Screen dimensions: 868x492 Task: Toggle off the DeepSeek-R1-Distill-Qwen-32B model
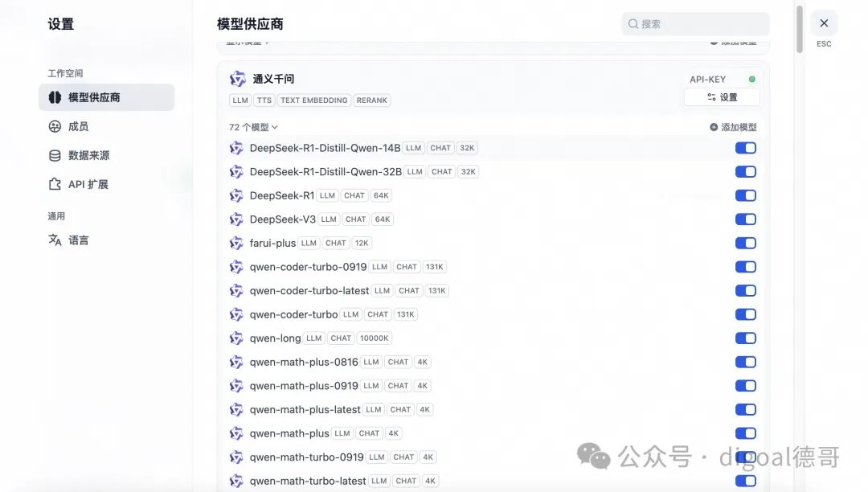click(746, 171)
